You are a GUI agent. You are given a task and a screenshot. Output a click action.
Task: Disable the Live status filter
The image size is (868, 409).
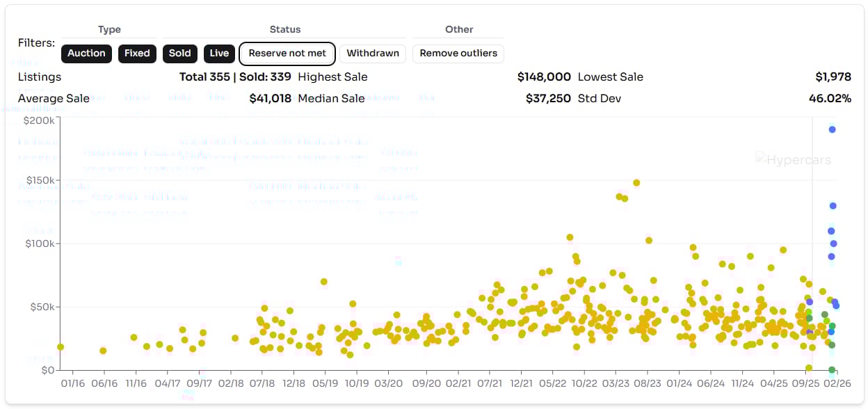point(219,54)
